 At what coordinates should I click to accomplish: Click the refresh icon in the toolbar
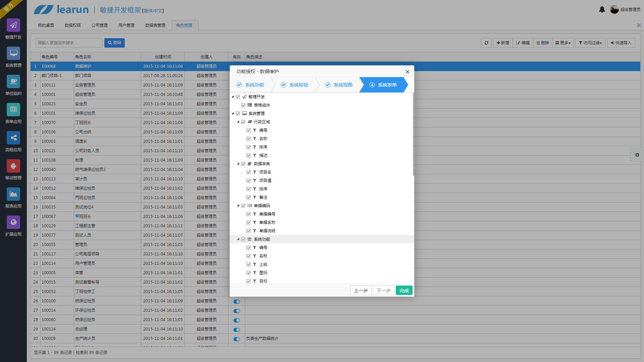click(x=486, y=43)
